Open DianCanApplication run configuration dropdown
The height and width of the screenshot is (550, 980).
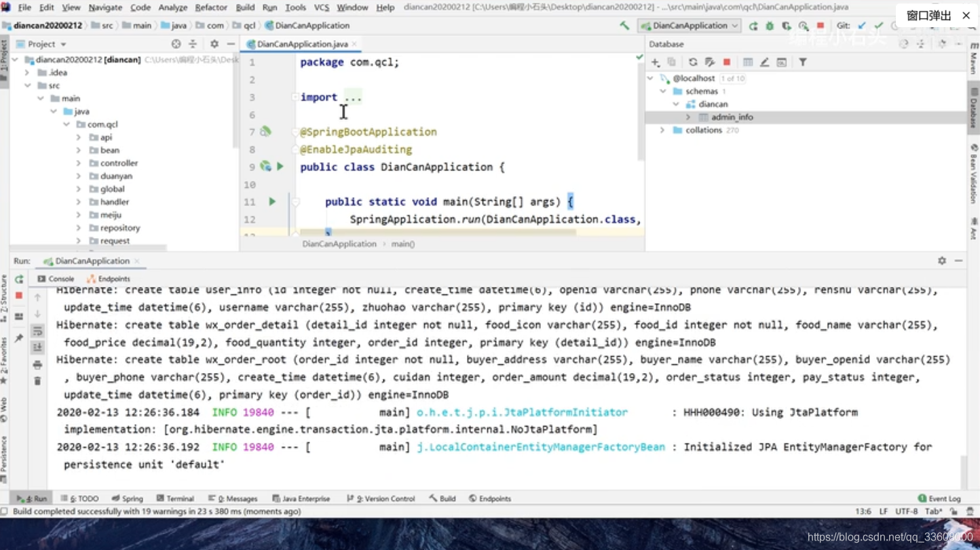pyautogui.click(x=690, y=26)
